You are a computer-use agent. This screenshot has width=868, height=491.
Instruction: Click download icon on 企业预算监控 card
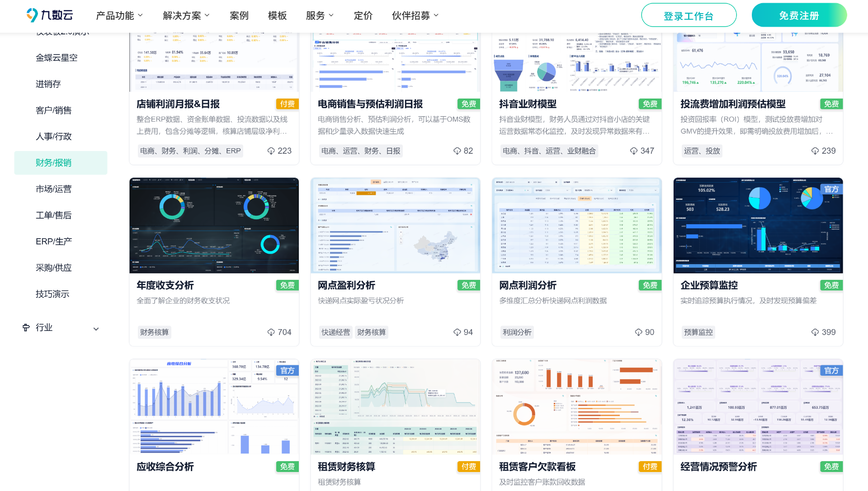point(815,332)
